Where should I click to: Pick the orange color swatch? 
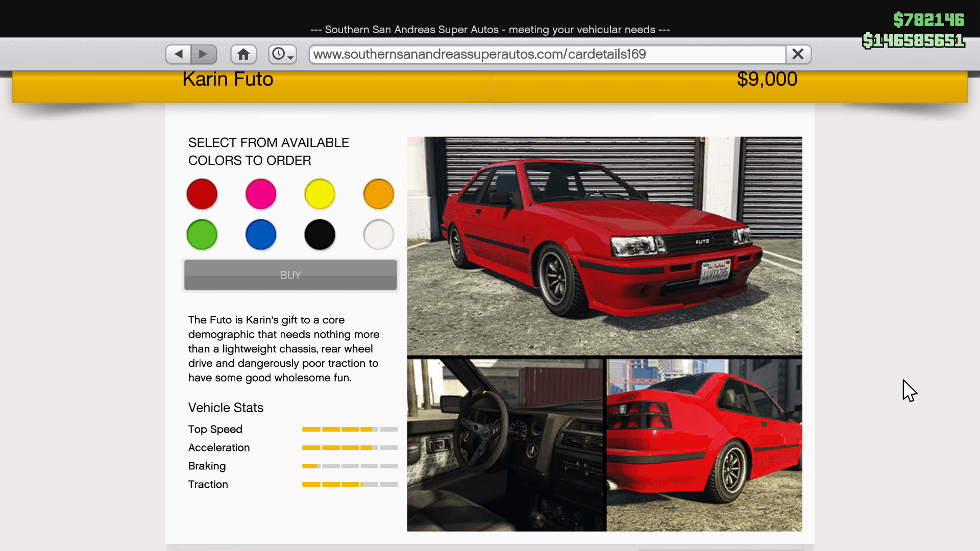click(x=379, y=194)
